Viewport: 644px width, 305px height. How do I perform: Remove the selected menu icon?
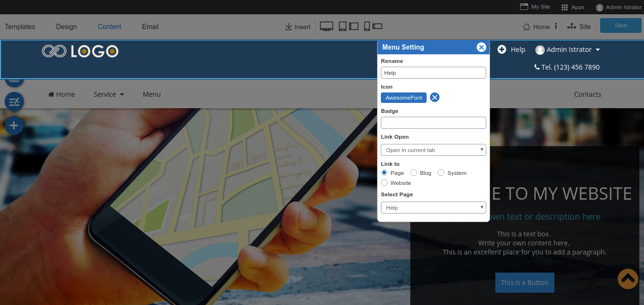pyautogui.click(x=435, y=97)
